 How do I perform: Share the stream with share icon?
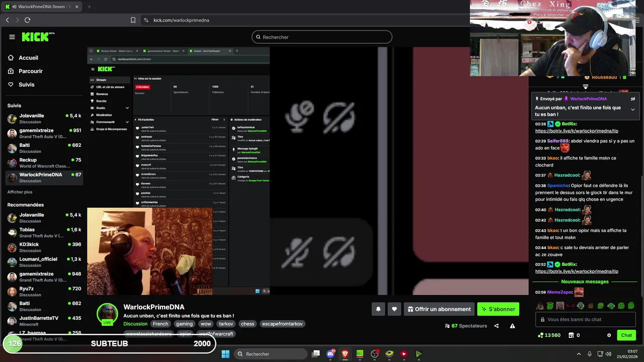(x=497, y=326)
